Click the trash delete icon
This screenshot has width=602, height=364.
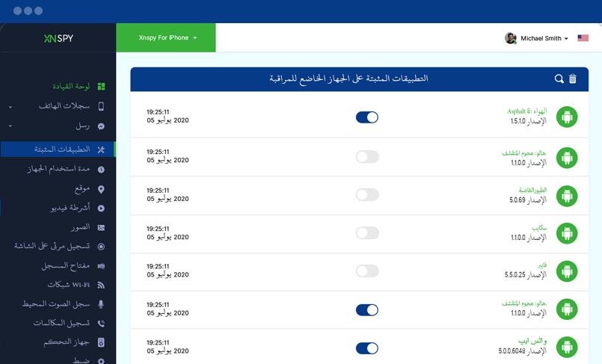573,79
